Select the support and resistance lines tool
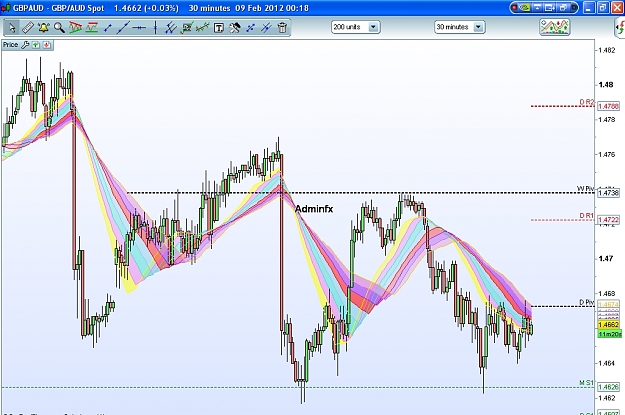 (91, 28)
